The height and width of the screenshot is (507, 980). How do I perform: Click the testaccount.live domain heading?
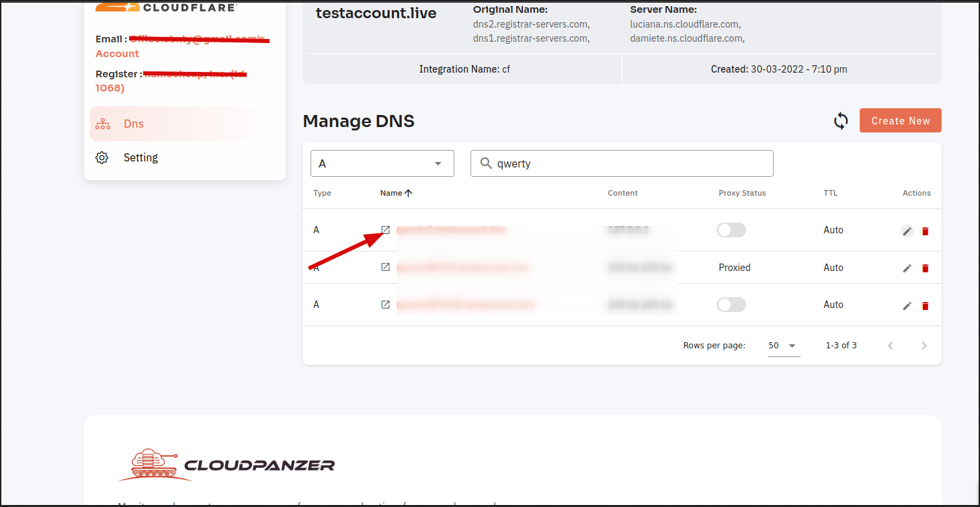click(x=376, y=13)
